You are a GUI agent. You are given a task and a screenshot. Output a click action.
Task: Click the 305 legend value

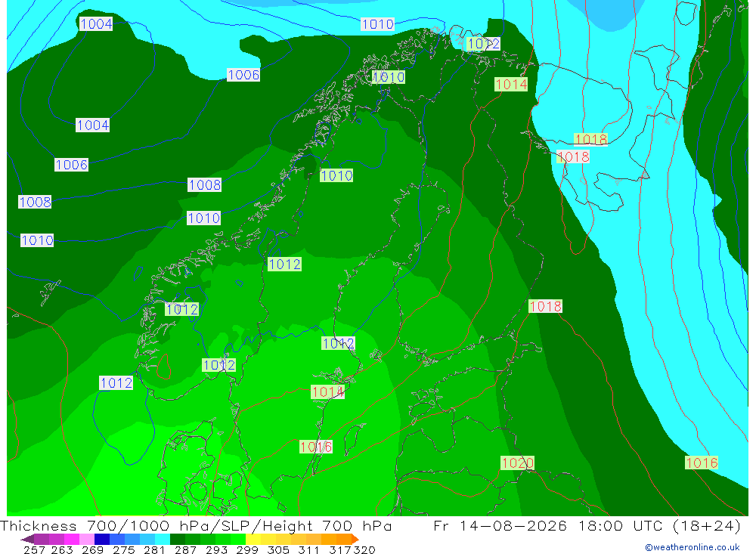pos(277,549)
